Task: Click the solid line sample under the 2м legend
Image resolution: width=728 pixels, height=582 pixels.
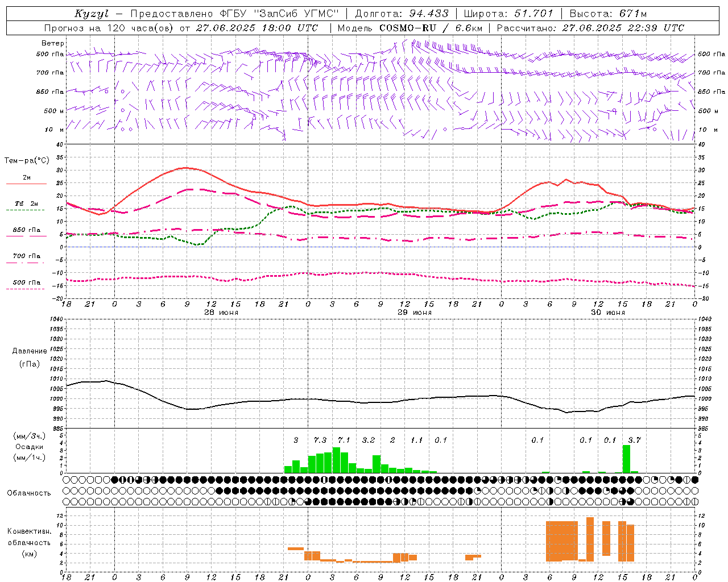Action: tap(26, 184)
